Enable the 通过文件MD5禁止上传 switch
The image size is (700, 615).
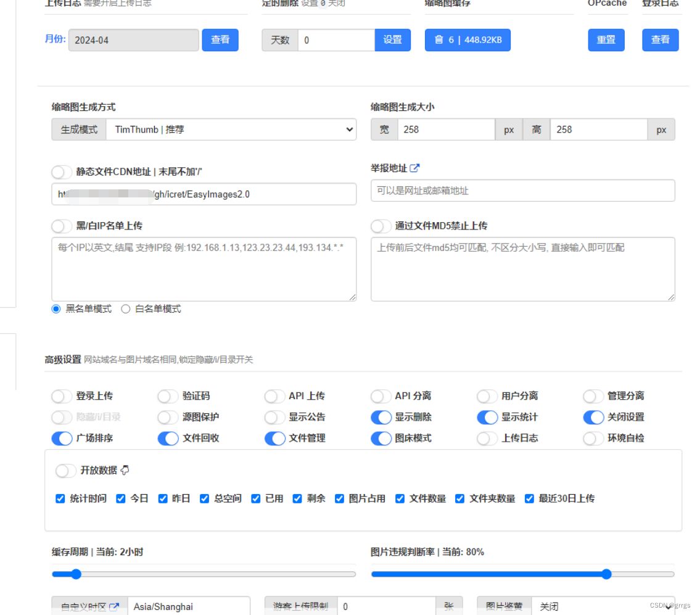[381, 226]
